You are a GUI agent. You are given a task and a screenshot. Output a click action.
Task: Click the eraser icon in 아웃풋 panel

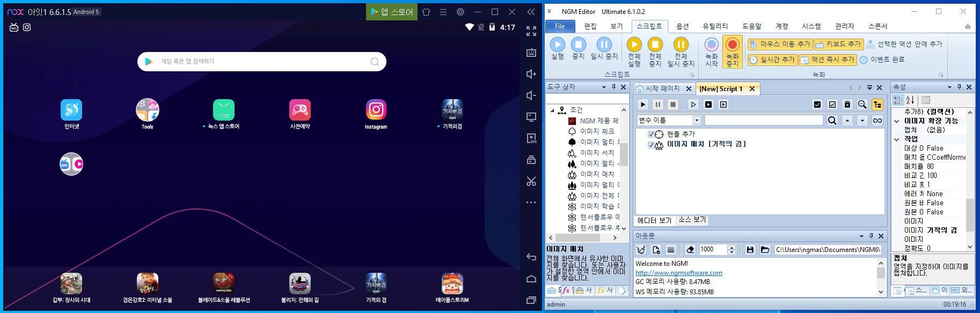[690, 250]
